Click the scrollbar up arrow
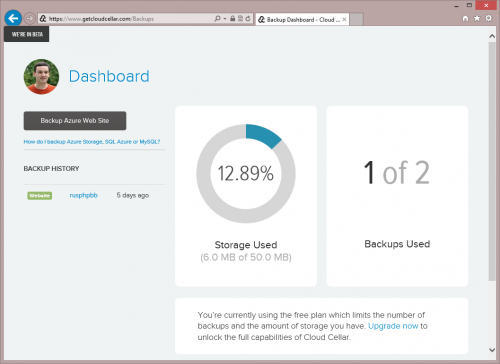This screenshot has height=364, width=500. [492, 36]
